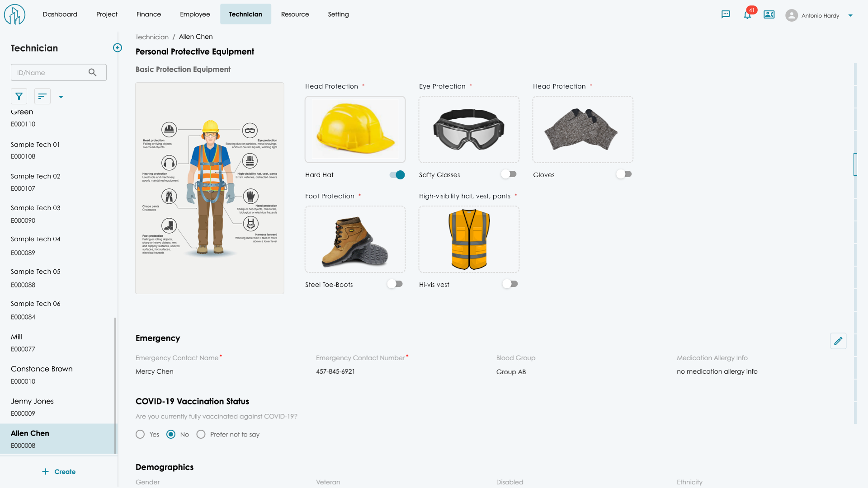Open the Finance menu
868x488 pixels.
tap(149, 14)
